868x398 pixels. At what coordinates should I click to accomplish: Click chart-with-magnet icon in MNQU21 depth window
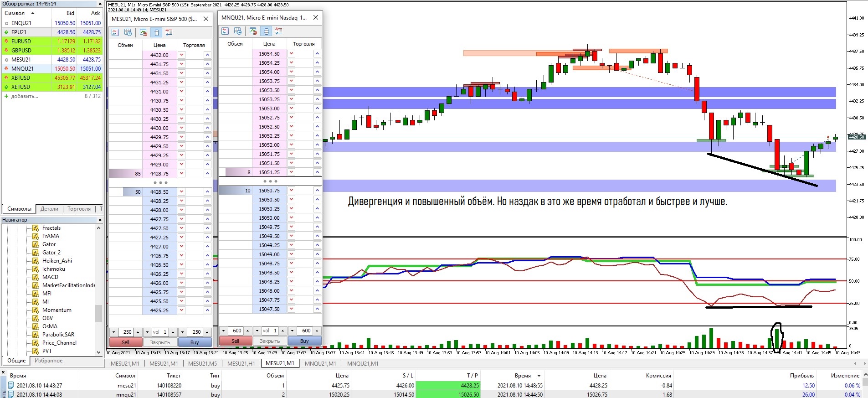253,31
